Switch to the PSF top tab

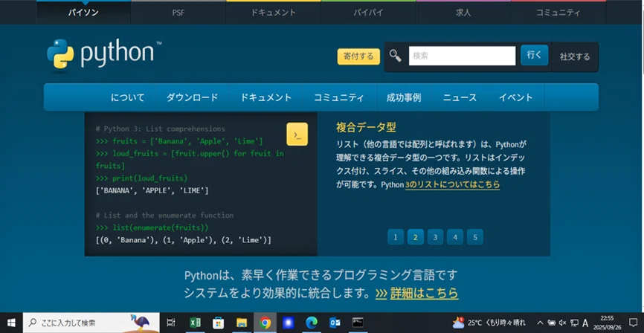point(178,13)
